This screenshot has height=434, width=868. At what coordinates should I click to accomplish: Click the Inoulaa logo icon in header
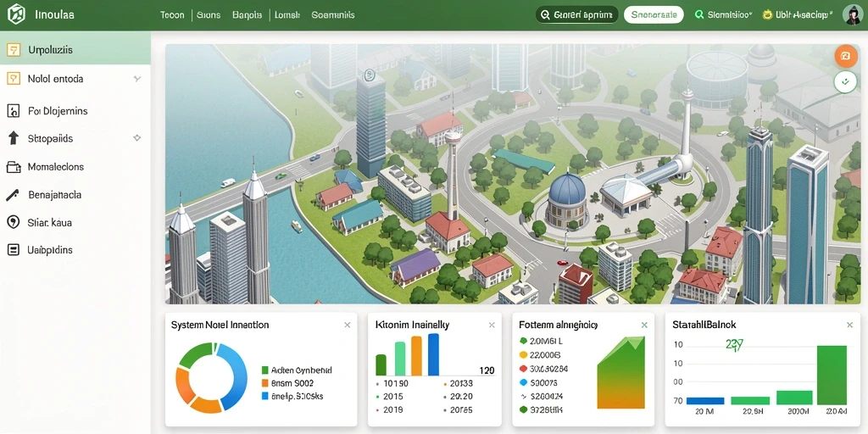[16, 14]
